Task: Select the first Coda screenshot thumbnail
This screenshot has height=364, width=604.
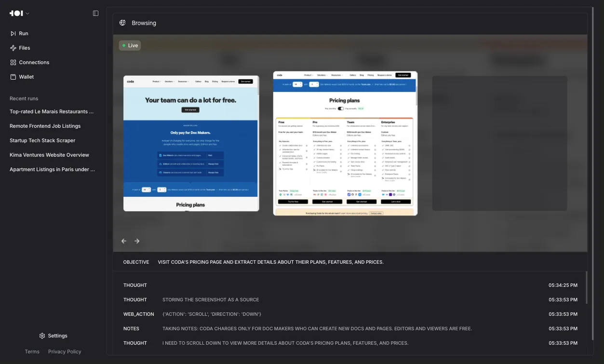Action: click(191, 143)
